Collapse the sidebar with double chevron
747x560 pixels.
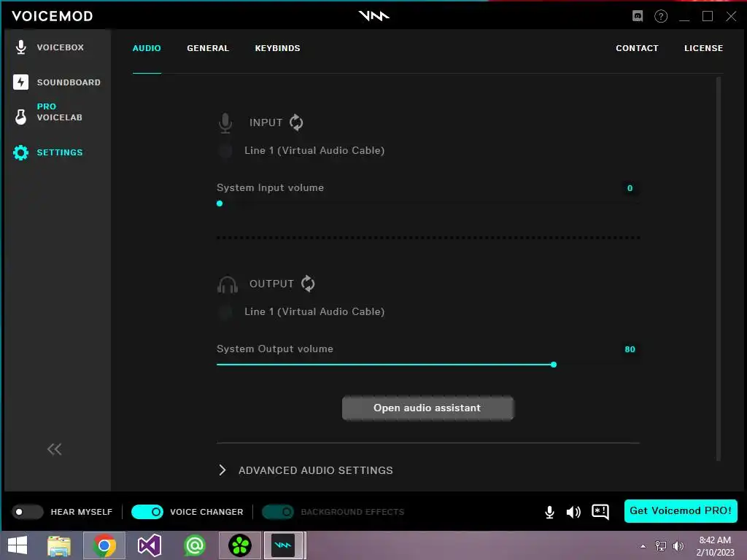(54, 449)
